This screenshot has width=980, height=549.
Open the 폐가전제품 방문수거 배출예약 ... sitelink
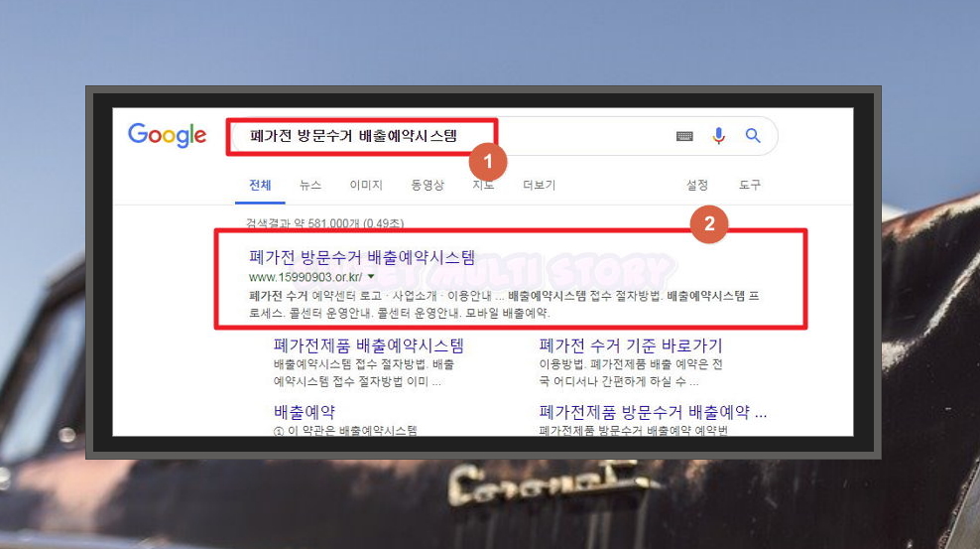click(653, 412)
